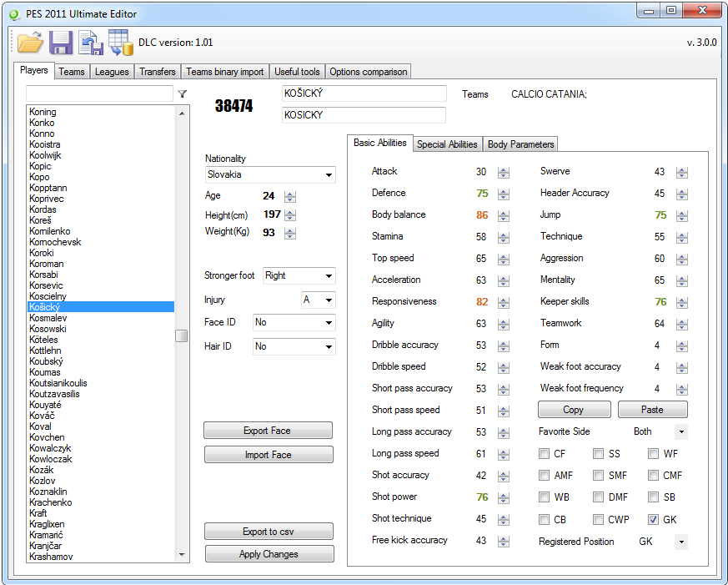Click the Defence value stepper
This screenshot has width=728, height=585.
click(x=504, y=194)
